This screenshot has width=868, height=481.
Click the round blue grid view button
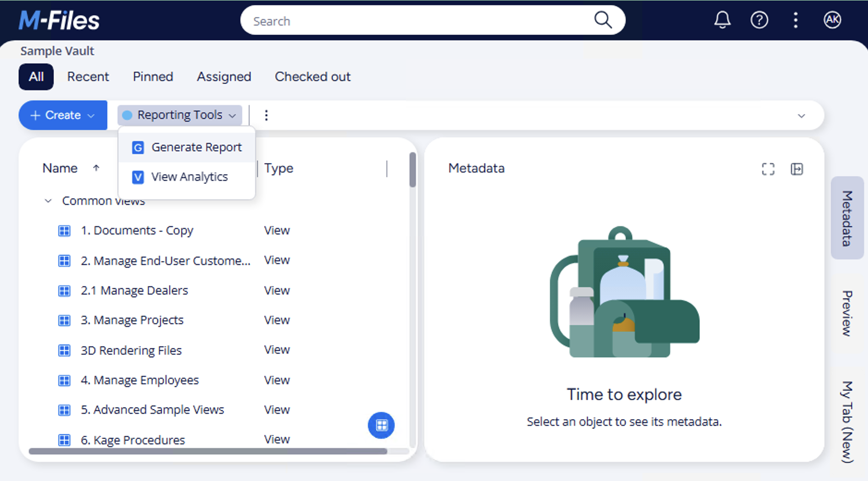(x=381, y=425)
